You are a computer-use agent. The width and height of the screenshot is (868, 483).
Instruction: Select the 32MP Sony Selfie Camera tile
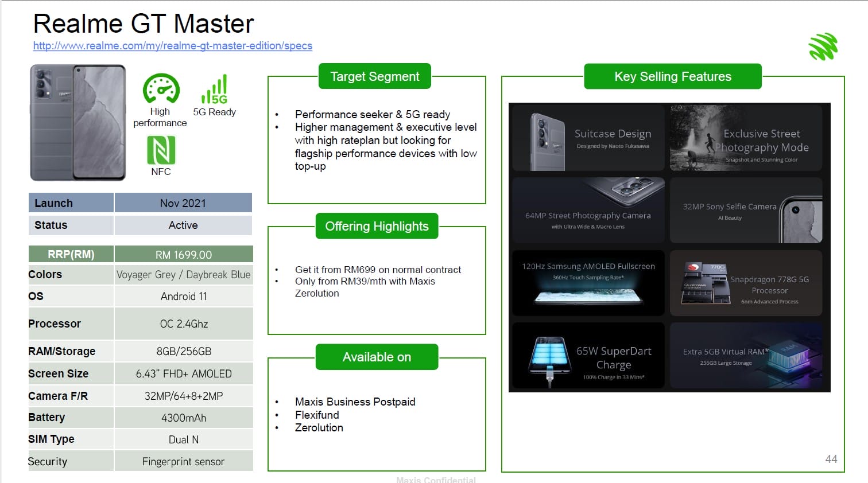click(x=746, y=211)
